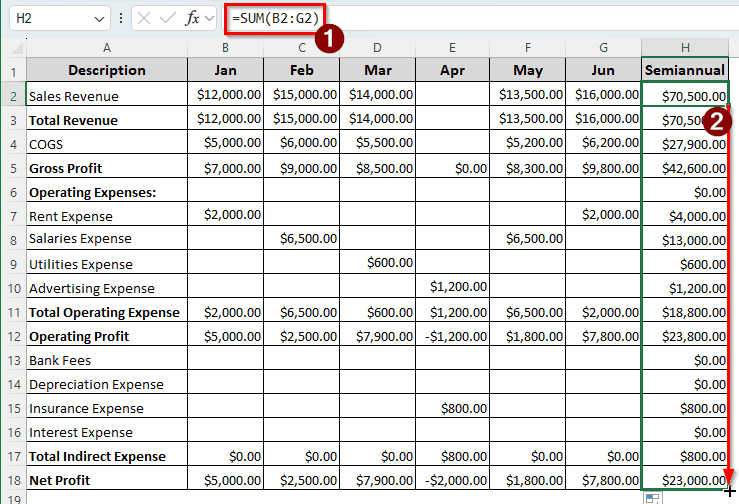Viewport: 739px width, 504px height.
Task: Select the Operating Expenses: label cell
Action: point(107,190)
